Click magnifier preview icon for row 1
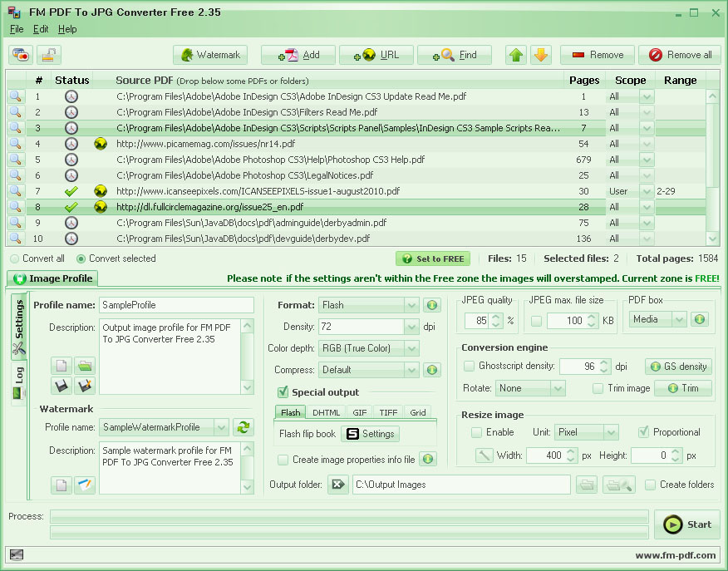 pos(16,96)
